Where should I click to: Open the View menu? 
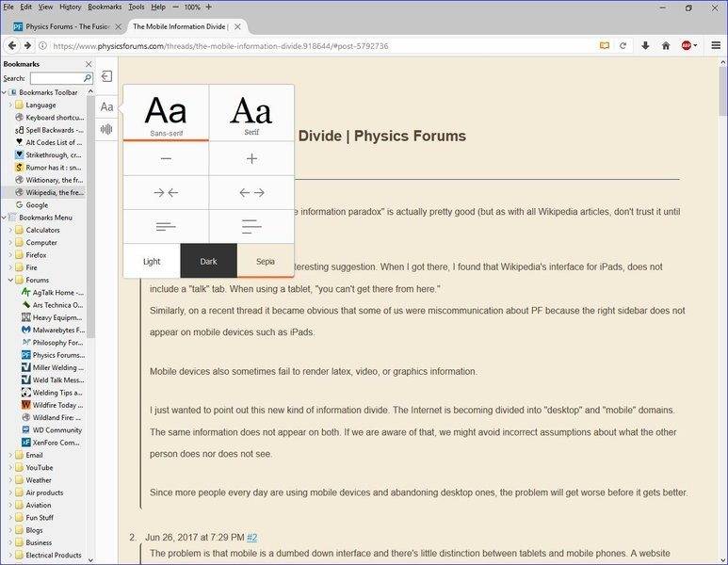pyautogui.click(x=45, y=7)
